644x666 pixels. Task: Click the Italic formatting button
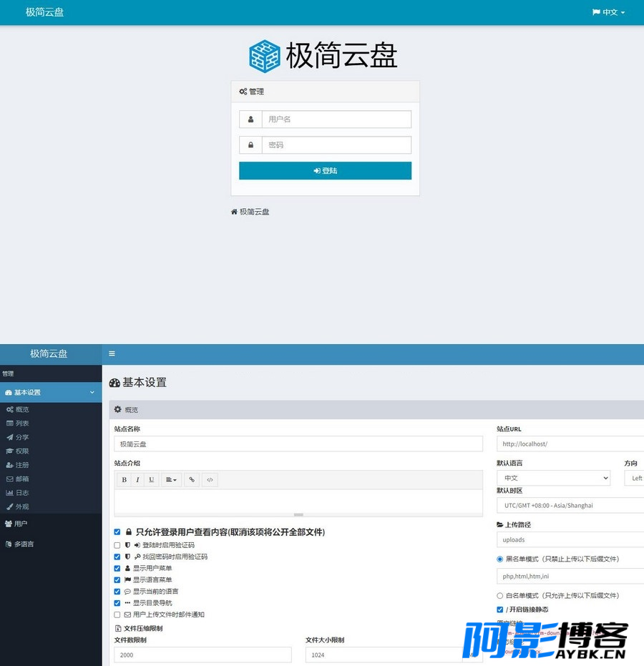click(x=137, y=480)
